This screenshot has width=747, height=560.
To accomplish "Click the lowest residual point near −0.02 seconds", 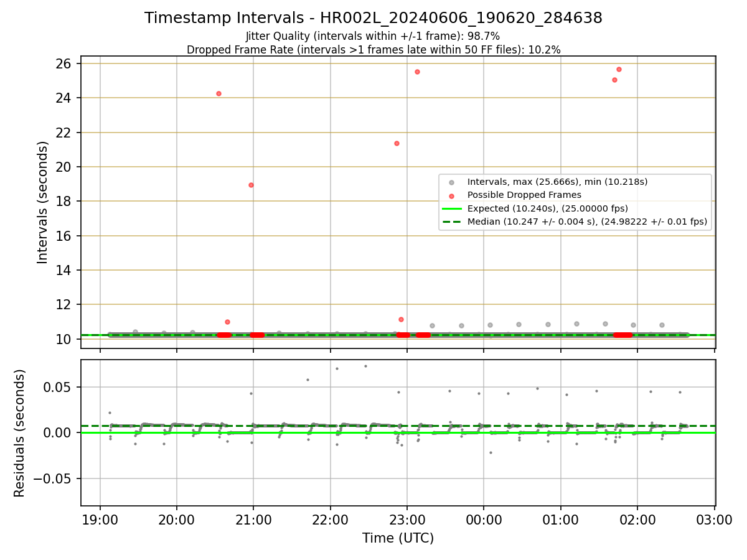I will tap(491, 452).
